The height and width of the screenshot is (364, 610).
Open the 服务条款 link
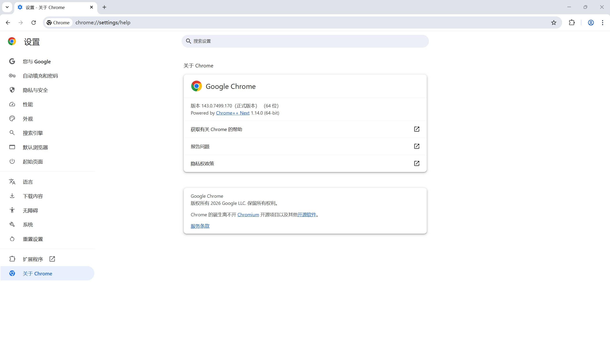200,226
